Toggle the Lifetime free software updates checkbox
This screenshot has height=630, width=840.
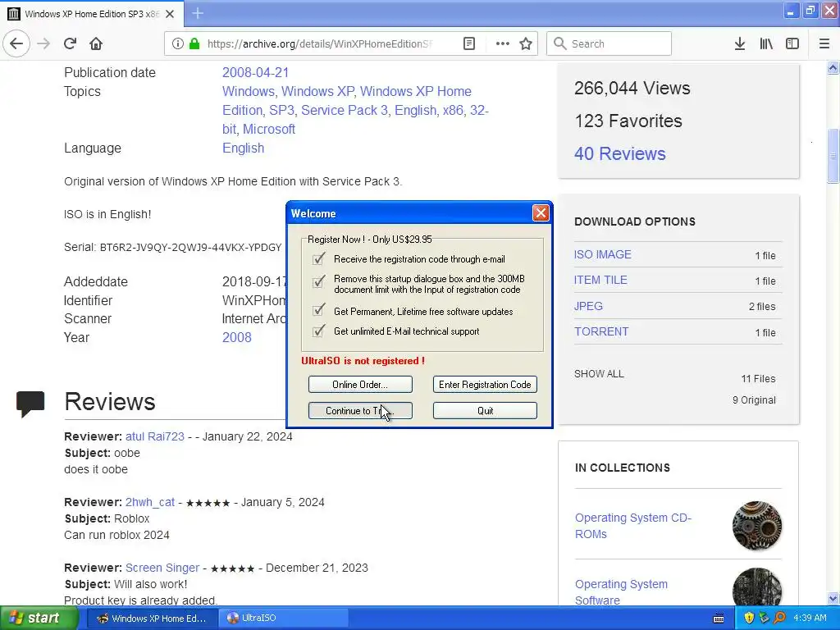click(318, 310)
